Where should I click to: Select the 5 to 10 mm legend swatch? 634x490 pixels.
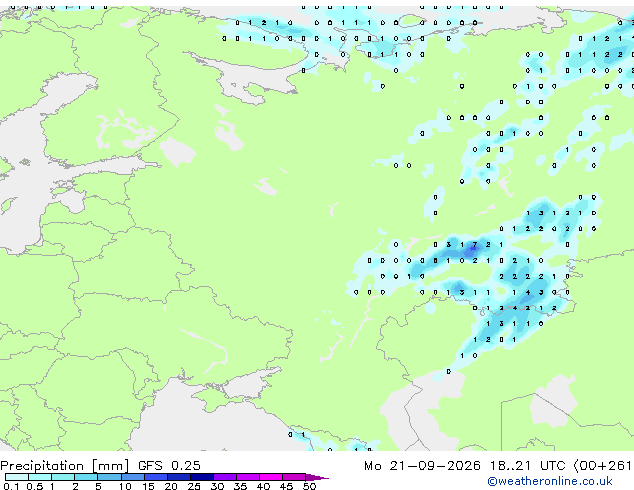(109, 477)
